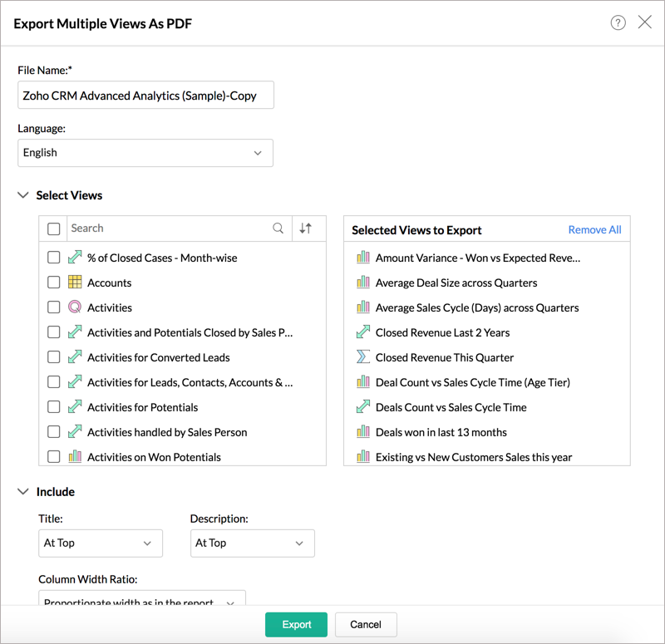This screenshot has height=644, width=665.
Task: Enable checkbox for % of Closed Cases - Month-wise
Action: pyautogui.click(x=53, y=258)
